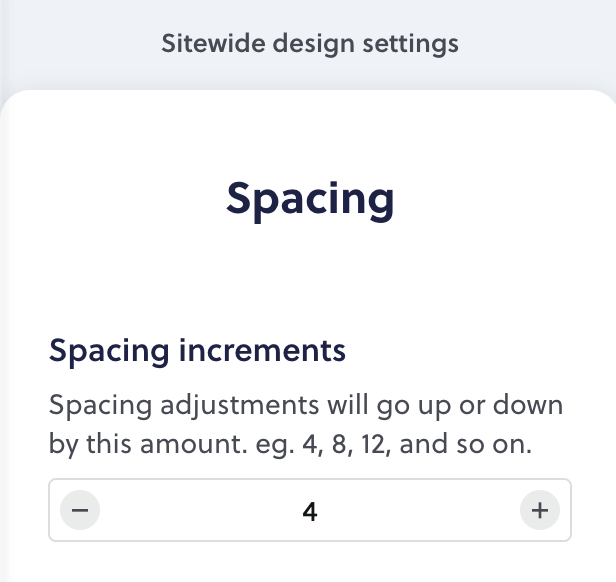Increase spacing increment with plus icon
The image size is (616, 582).
(540, 510)
